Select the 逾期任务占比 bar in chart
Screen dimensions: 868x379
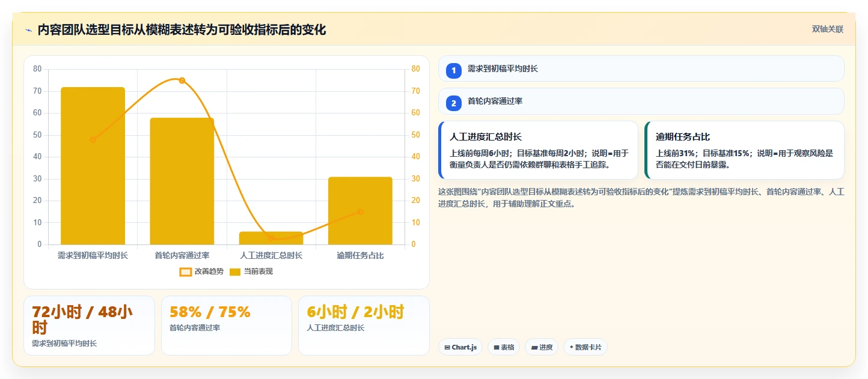[360, 211]
